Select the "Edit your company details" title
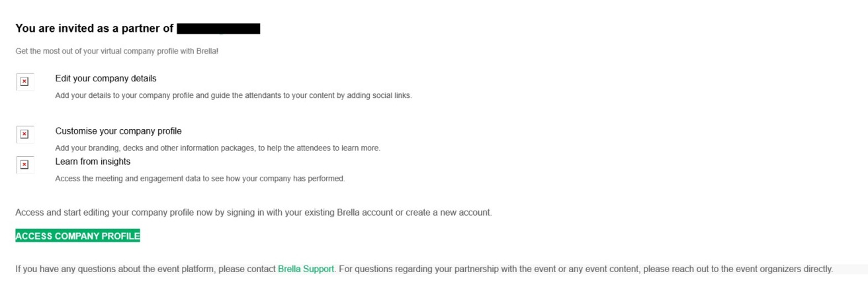 (106, 79)
